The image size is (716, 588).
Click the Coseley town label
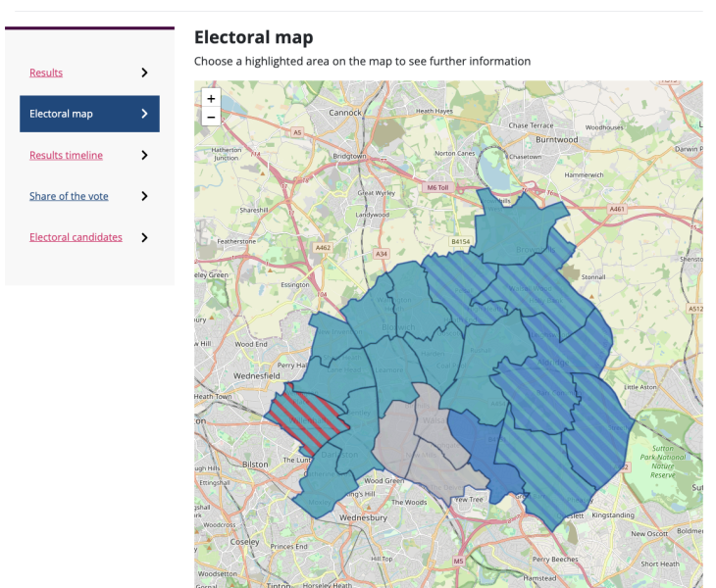click(245, 542)
